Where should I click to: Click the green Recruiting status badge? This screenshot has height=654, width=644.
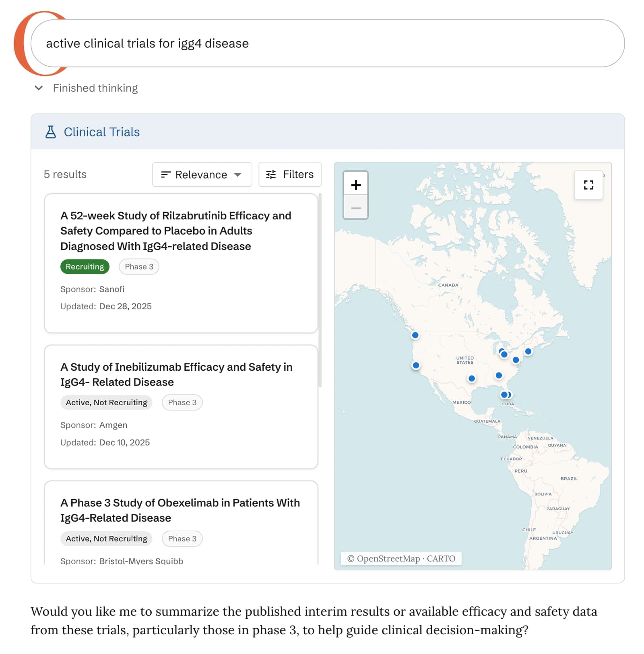(85, 266)
